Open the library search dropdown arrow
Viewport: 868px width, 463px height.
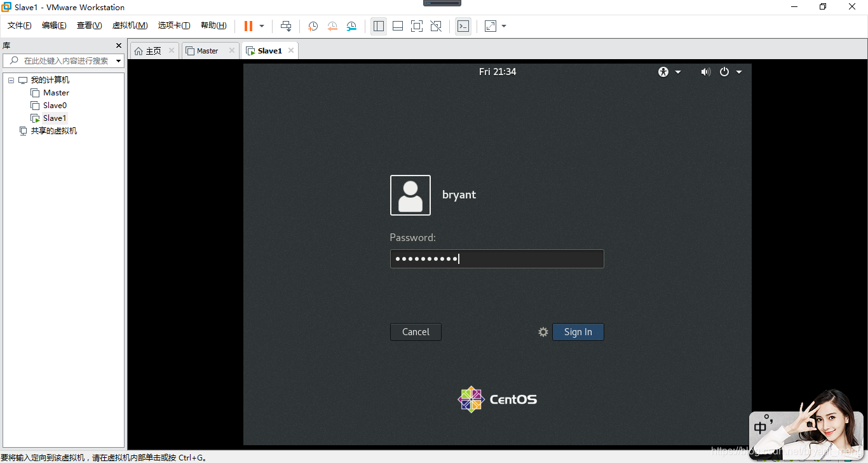point(119,61)
